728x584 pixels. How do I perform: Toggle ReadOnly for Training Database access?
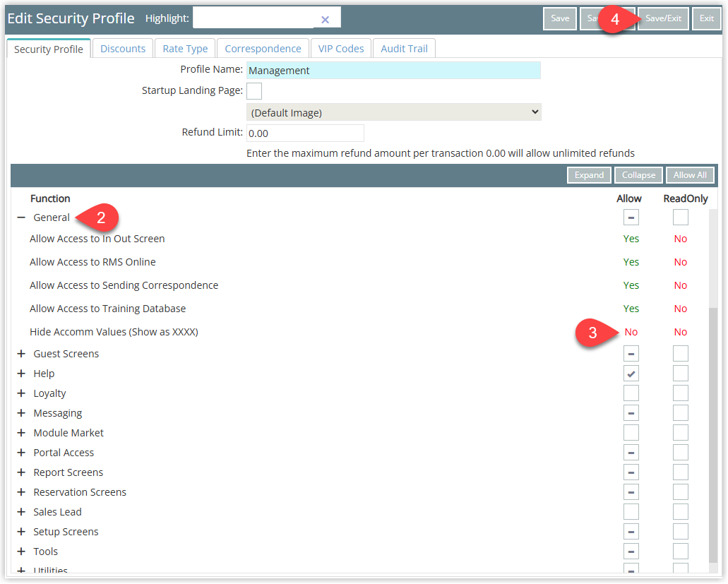point(680,309)
